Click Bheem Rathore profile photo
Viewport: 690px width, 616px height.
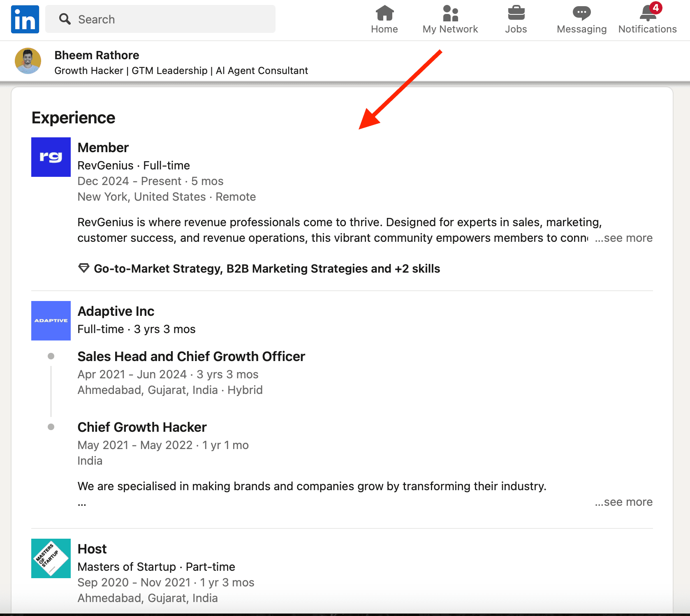click(x=28, y=61)
